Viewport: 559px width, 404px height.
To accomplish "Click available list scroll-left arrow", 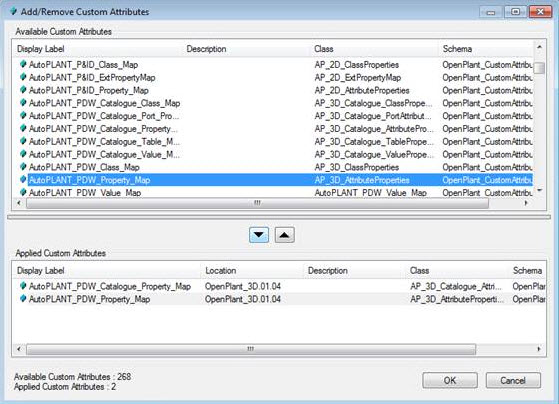I will 19,203.
